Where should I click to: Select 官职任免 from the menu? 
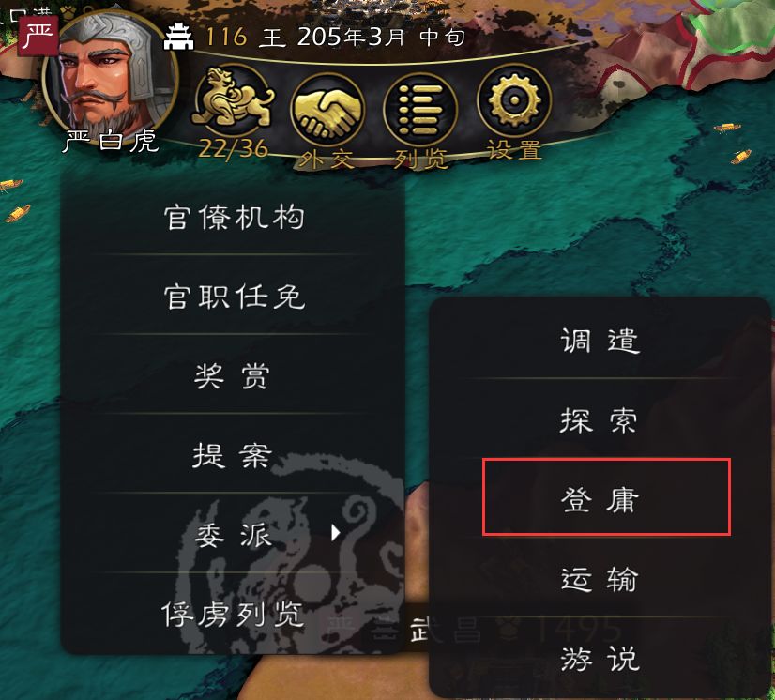[x=234, y=297]
